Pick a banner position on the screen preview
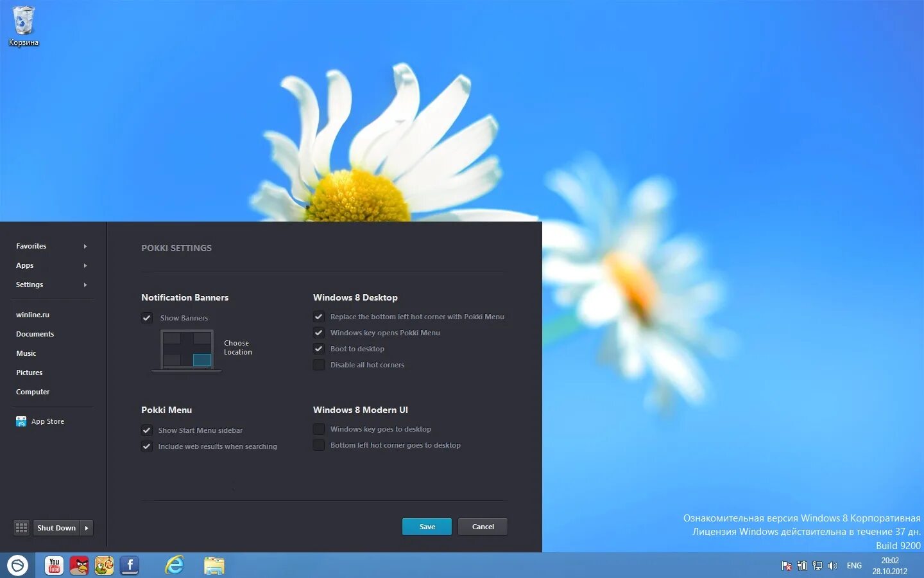 click(203, 360)
